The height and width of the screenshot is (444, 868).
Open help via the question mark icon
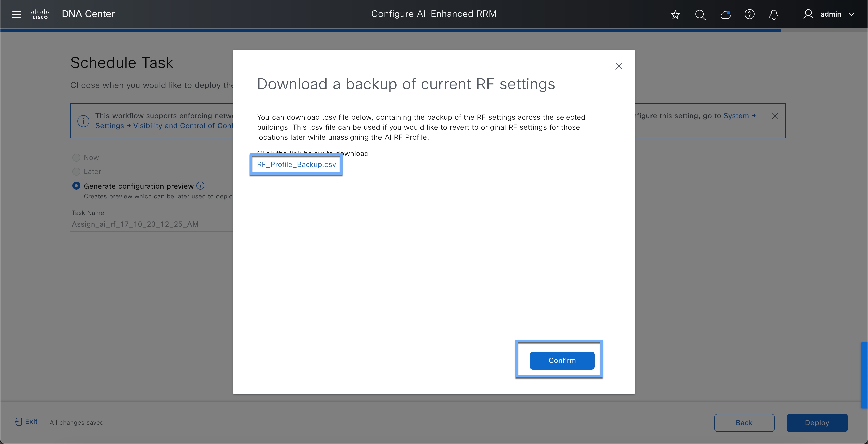[x=749, y=15]
